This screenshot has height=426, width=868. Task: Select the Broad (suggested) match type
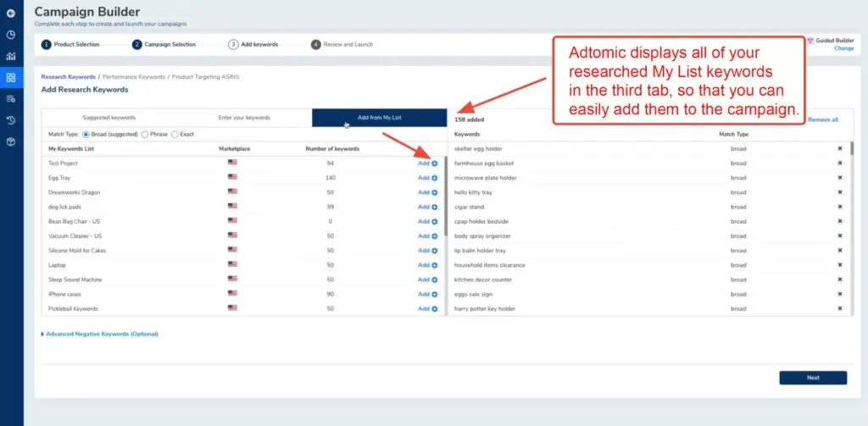coord(86,134)
